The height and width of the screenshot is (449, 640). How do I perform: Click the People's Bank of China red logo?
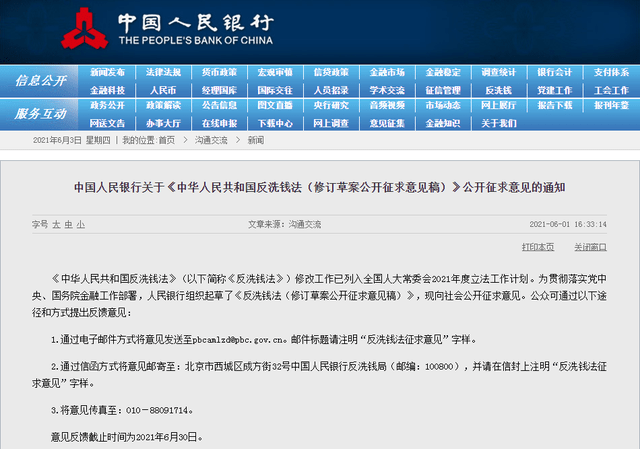pos(84,29)
